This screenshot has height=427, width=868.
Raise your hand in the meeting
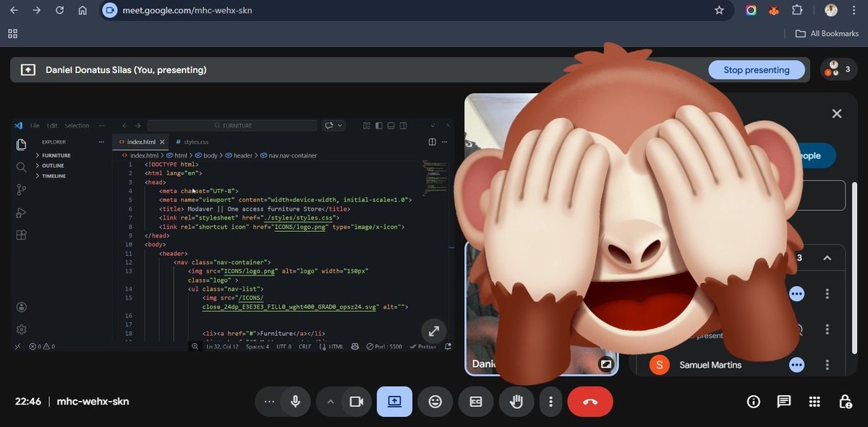coord(516,401)
